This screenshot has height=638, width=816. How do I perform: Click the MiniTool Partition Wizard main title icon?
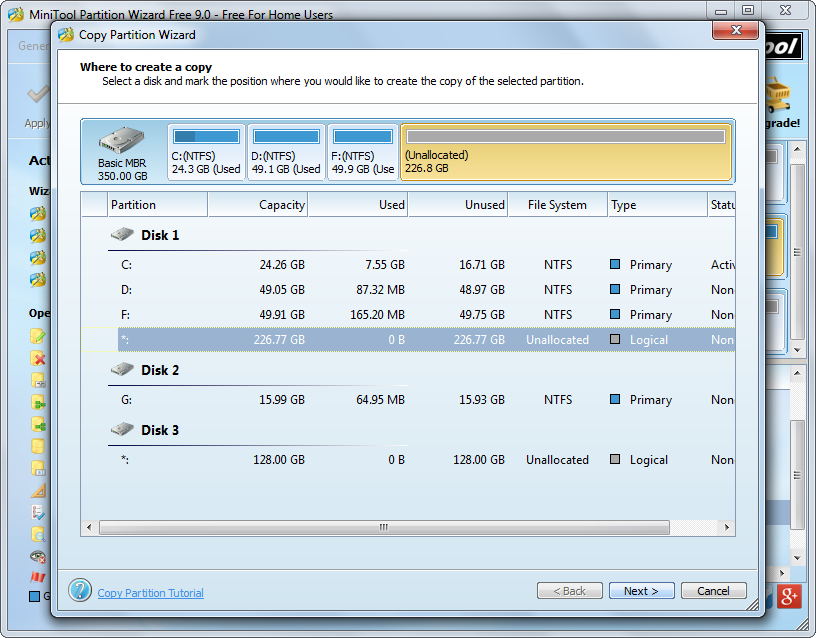(x=16, y=14)
